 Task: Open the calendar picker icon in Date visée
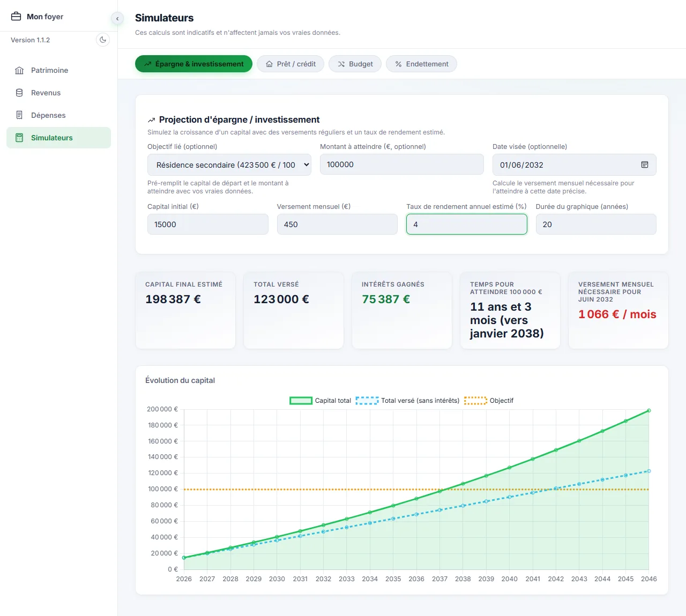coord(645,165)
